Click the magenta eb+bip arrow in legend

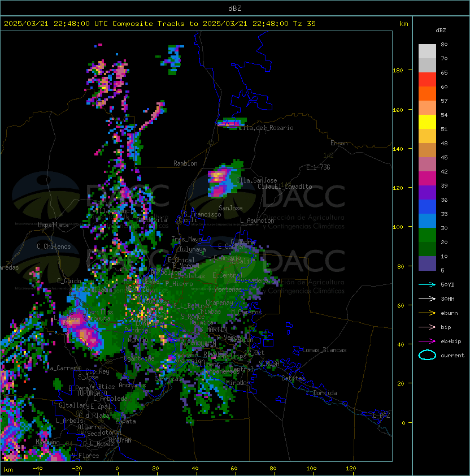coord(427,341)
